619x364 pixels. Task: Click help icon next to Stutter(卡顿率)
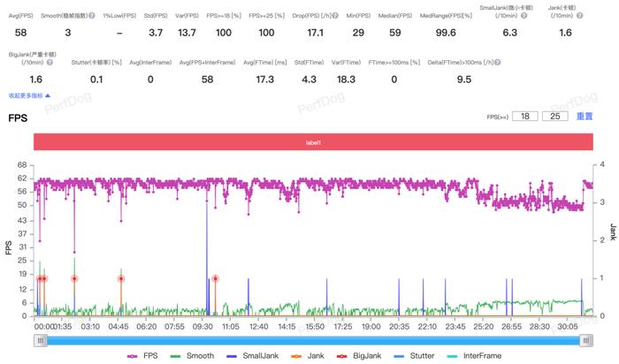[x=126, y=63]
